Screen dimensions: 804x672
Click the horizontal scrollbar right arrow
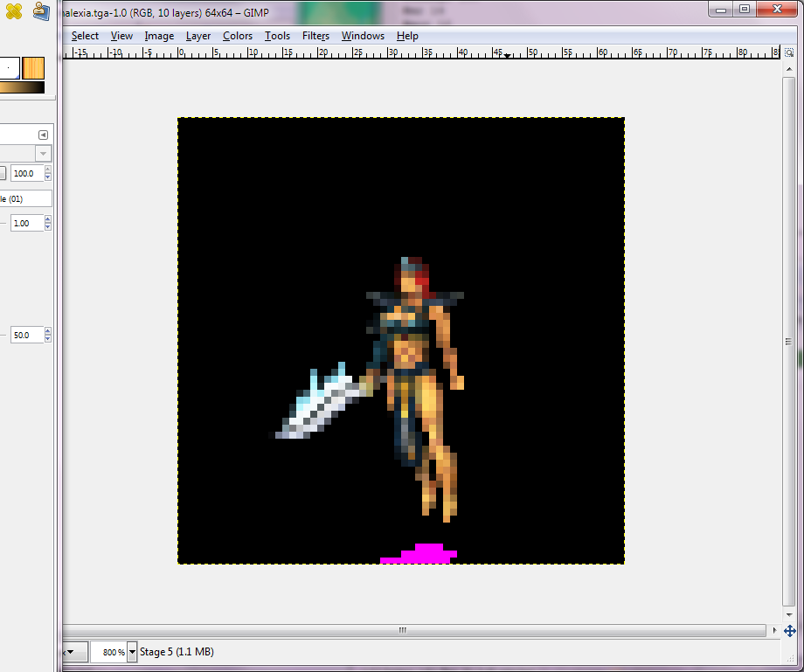point(774,630)
